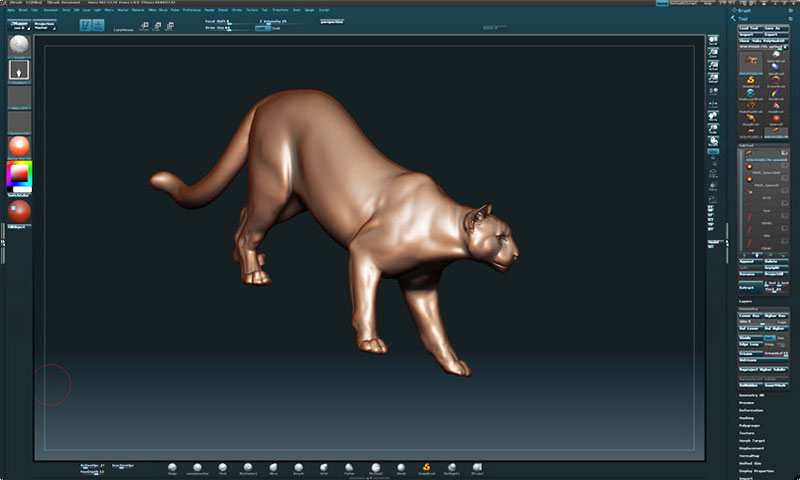Click the Actual size icon on right shelf
Image resolution: width=800 pixels, height=480 pixels.
(x=713, y=66)
